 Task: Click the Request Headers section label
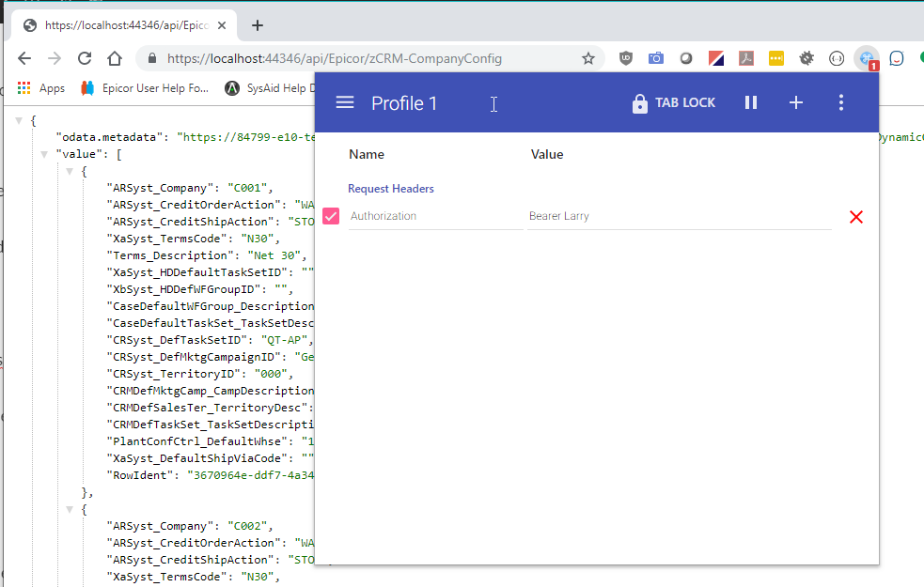tap(391, 189)
